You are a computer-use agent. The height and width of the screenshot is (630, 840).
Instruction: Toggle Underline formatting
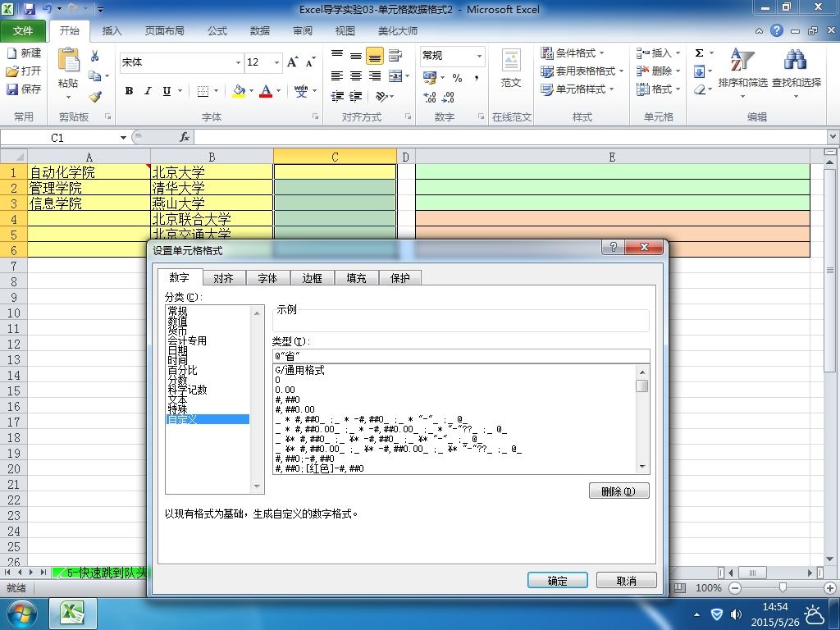[x=167, y=90]
